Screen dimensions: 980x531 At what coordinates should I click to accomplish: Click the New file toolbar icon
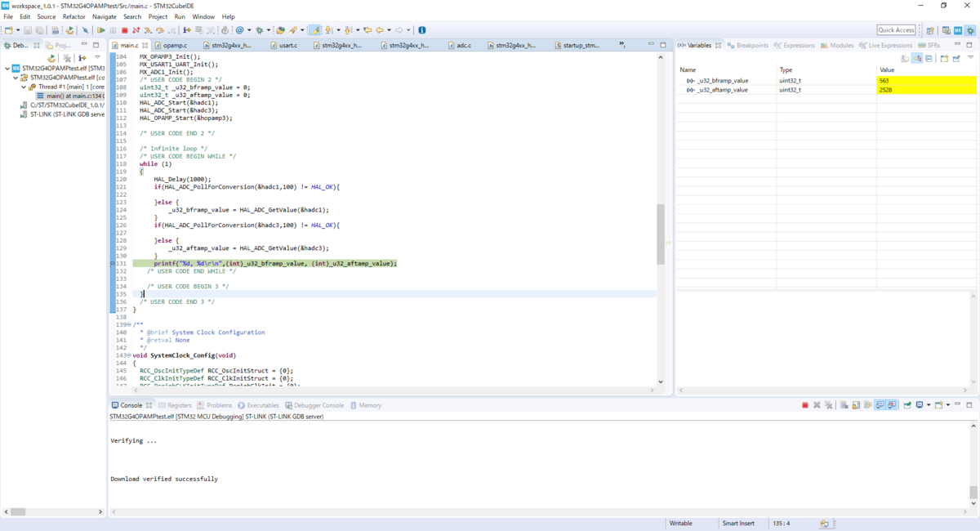[8, 30]
